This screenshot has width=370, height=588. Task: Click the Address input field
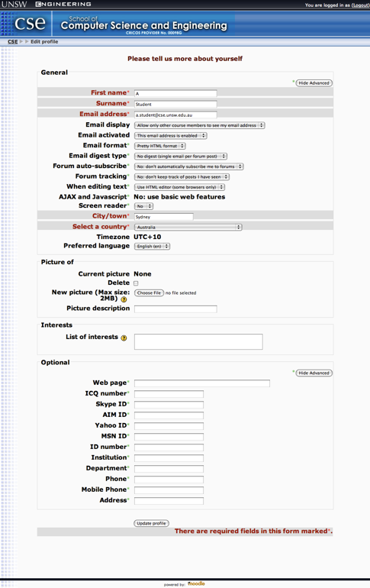pos(169,501)
